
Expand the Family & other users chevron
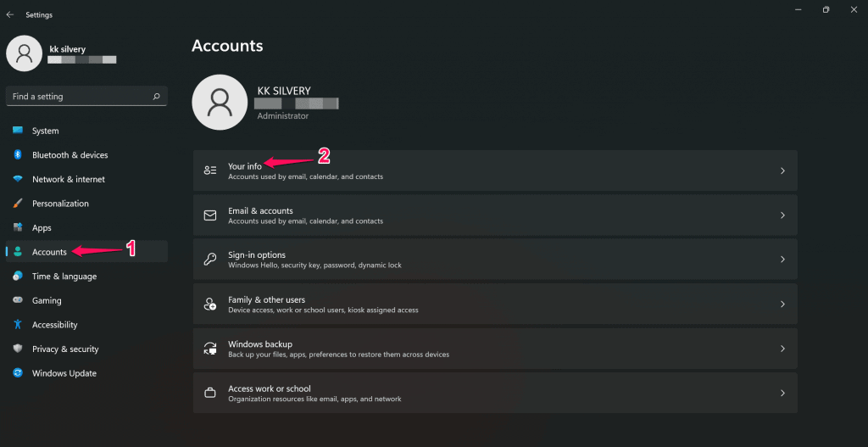pyautogui.click(x=782, y=304)
